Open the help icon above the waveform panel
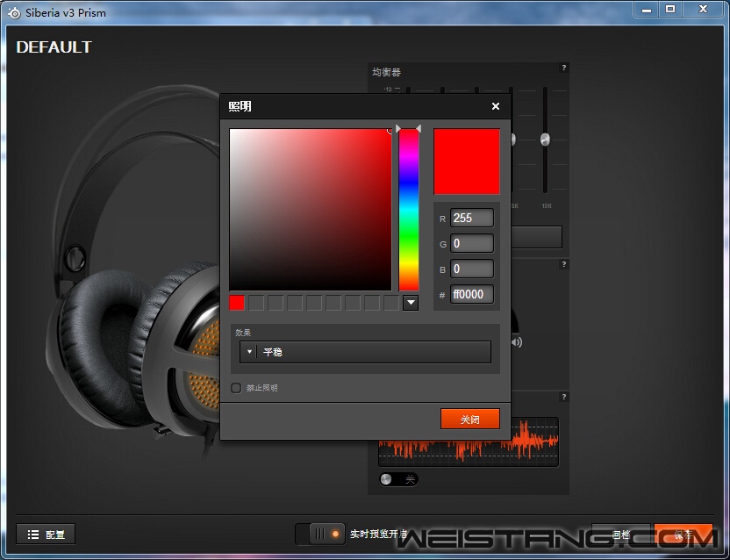 point(564,397)
